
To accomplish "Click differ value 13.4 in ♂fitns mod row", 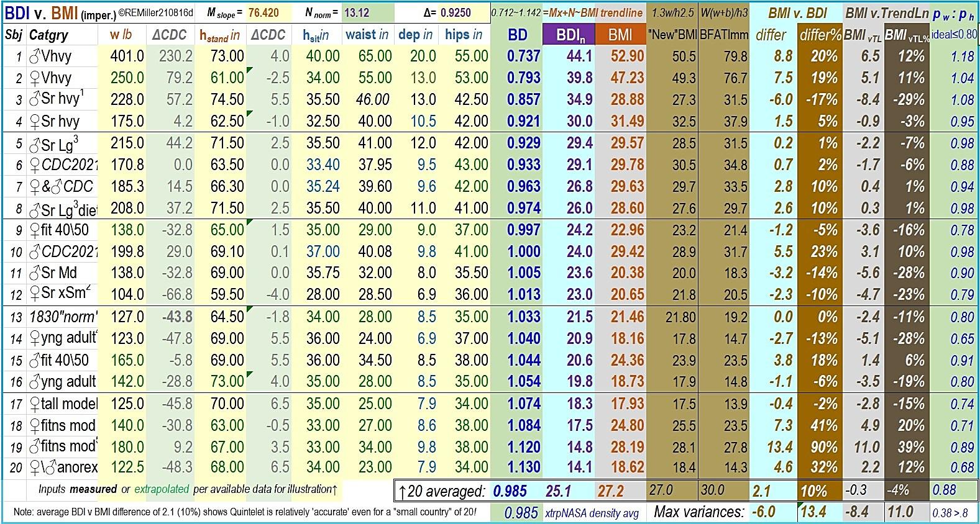I will click(x=780, y=448).
